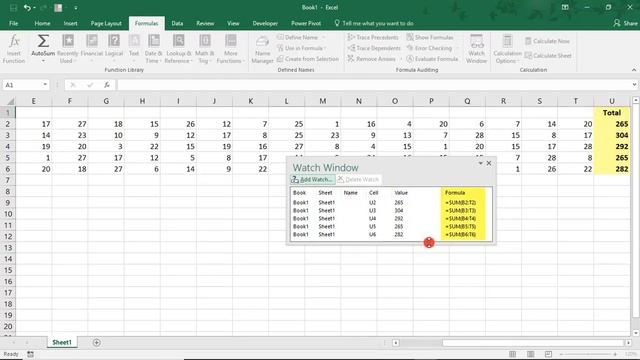Switch to the Power Pivot tab
The width and height of the screenshot is (640, 360).
coord(306,23)
